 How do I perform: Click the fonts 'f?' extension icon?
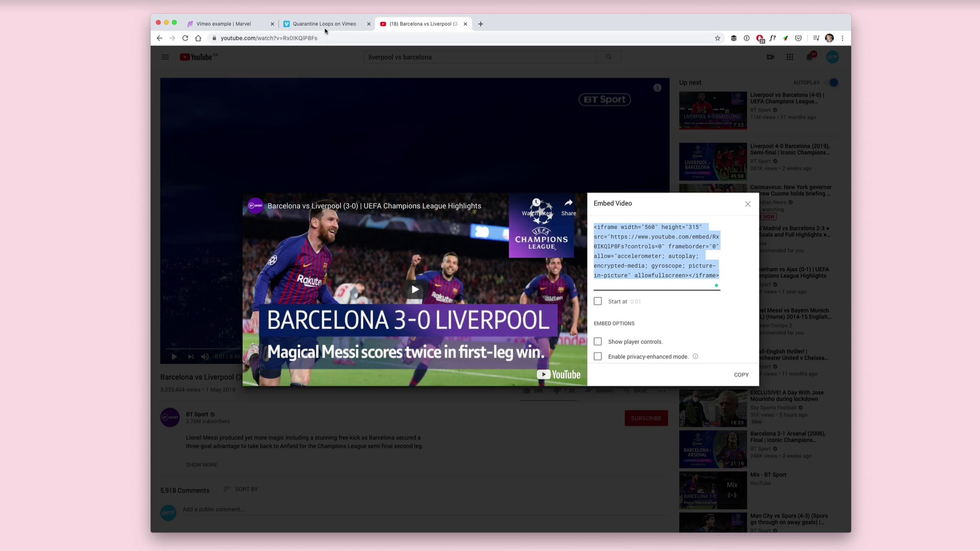point(772,38)
